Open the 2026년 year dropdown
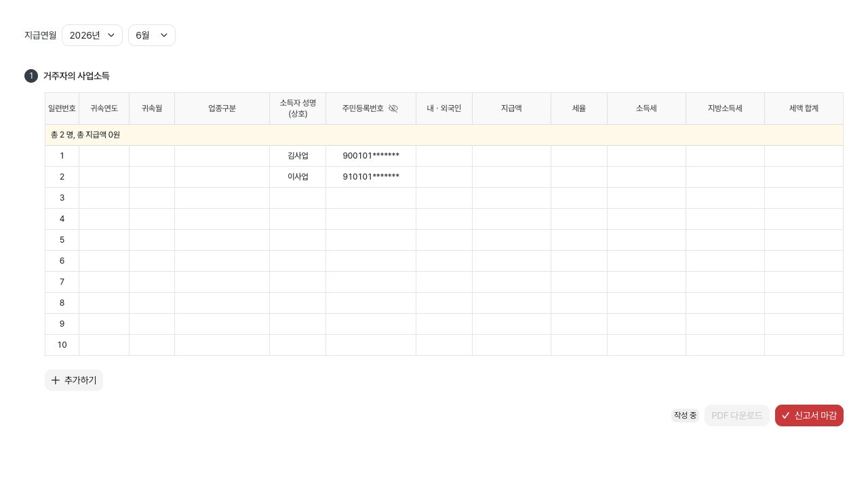This screenshot has height=488, width=868. point(92,35)
